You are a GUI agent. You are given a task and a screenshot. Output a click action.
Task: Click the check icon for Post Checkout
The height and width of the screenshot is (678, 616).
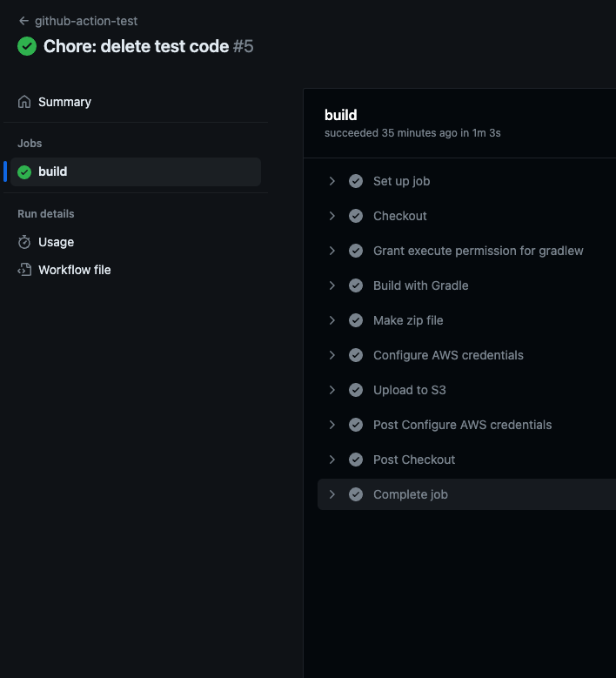(356, 460)
